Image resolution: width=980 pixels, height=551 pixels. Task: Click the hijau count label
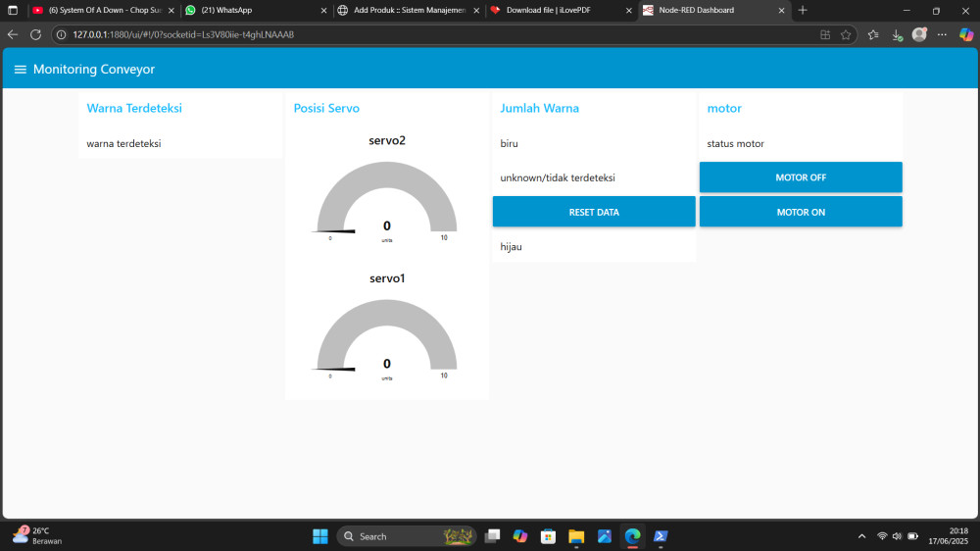pos(511,247)
